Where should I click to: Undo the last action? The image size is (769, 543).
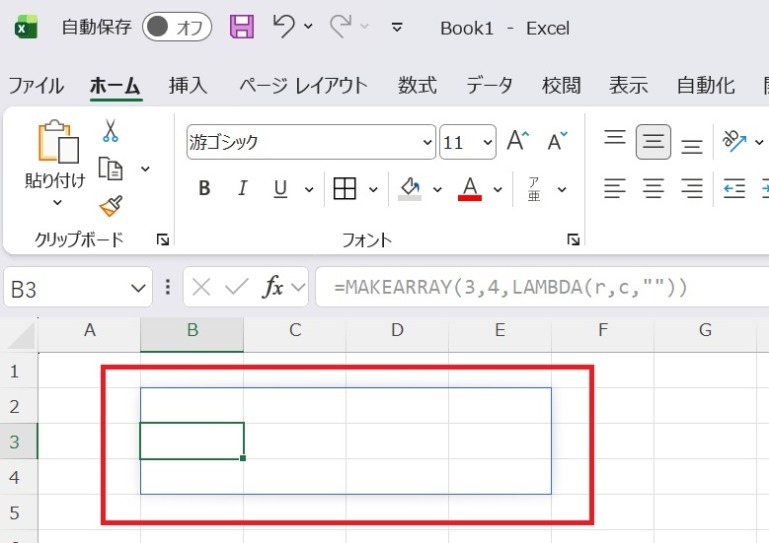[284, 26]
